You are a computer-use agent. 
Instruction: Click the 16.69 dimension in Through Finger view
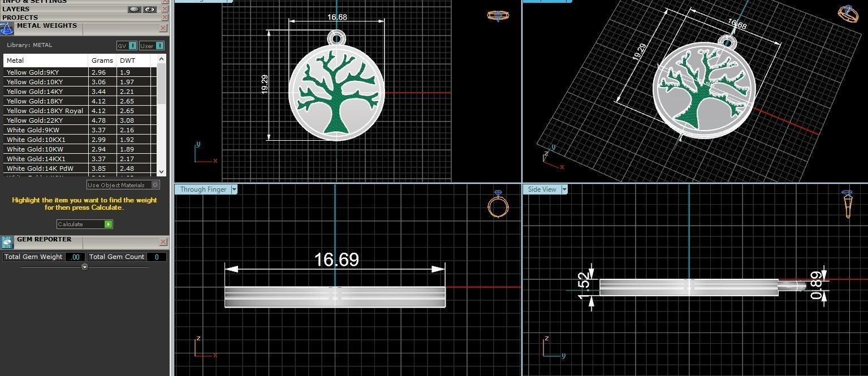(336, 260)
